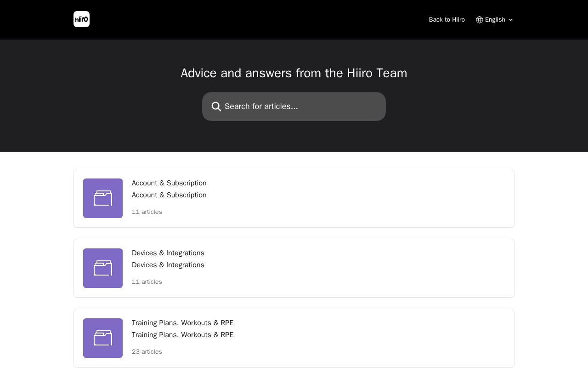Image resolution: width=588 pixels, height=368 pixels.
Task: Click the chevron next to English
Action: pyautogui.click(x=511, y=20)
